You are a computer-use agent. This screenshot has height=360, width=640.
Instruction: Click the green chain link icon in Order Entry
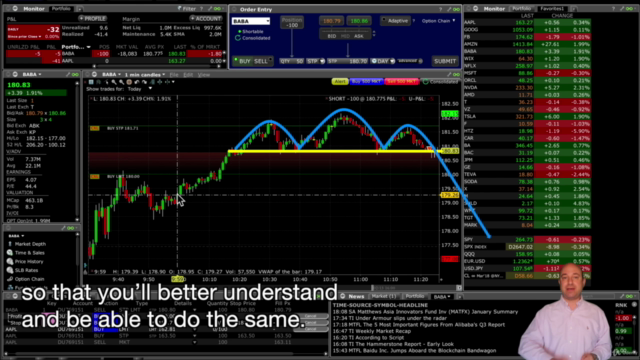[x=456, y=9]
